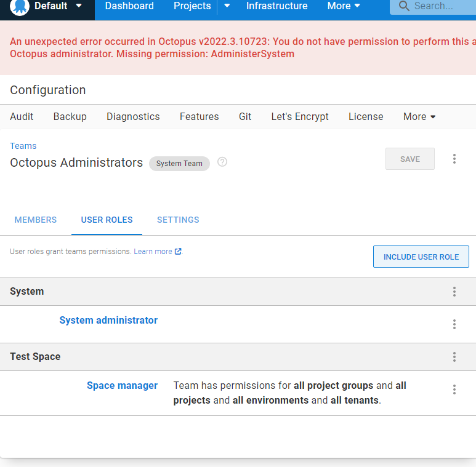Open overflow menu for Space manager row
The height and width of the screenshot is (467, 476).
tap(454, 389)
